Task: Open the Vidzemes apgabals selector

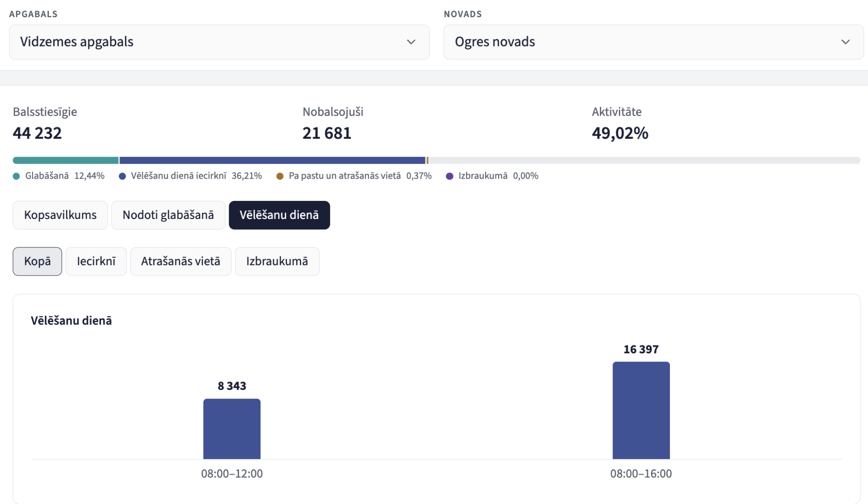Action: click(x=219, y=42)
